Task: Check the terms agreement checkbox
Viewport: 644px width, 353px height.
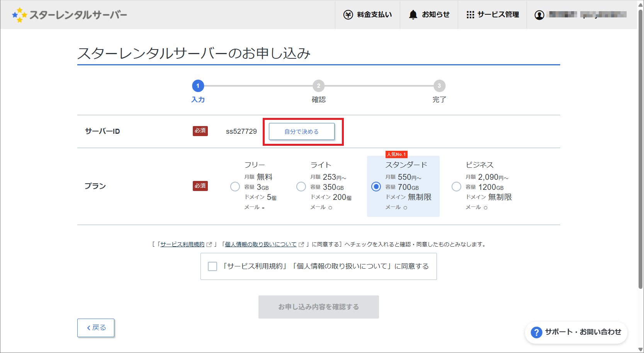Action: click(212, 266)
